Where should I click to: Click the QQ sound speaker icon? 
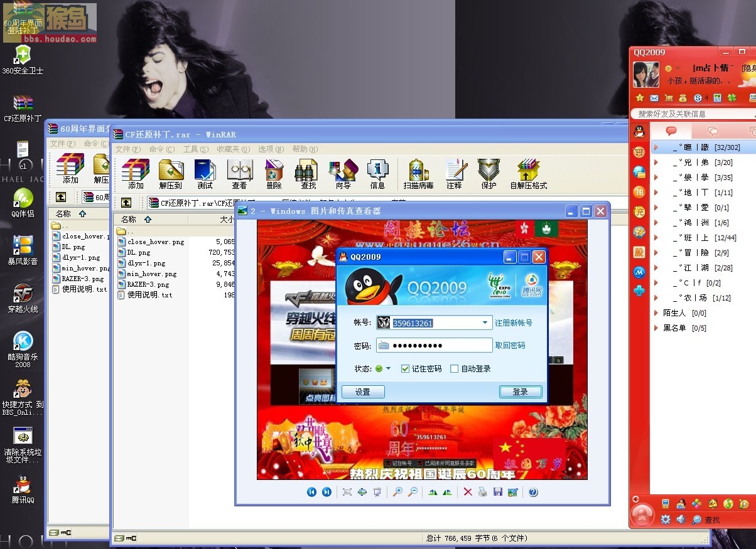point(681,520)
